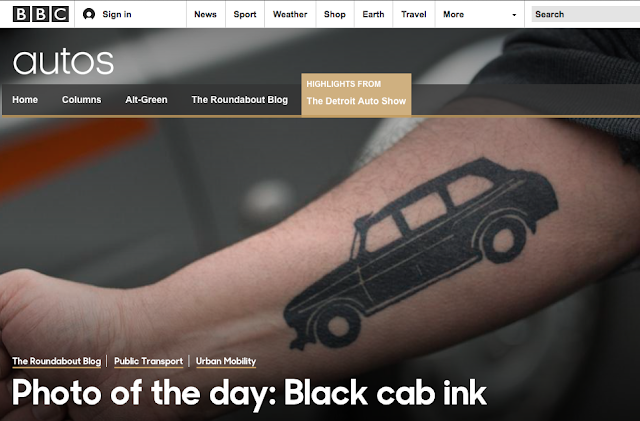Open the Shop section

(x=335, y=14)
